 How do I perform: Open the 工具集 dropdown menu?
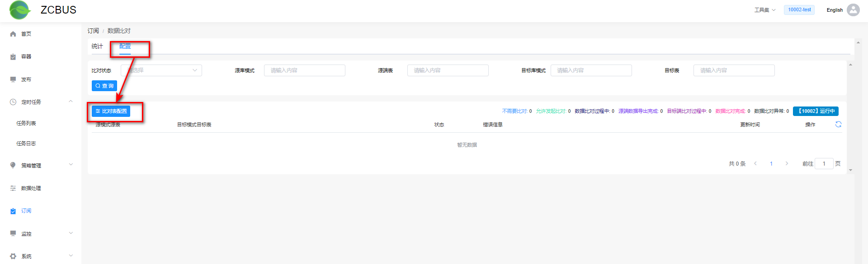tap(764, 10)
